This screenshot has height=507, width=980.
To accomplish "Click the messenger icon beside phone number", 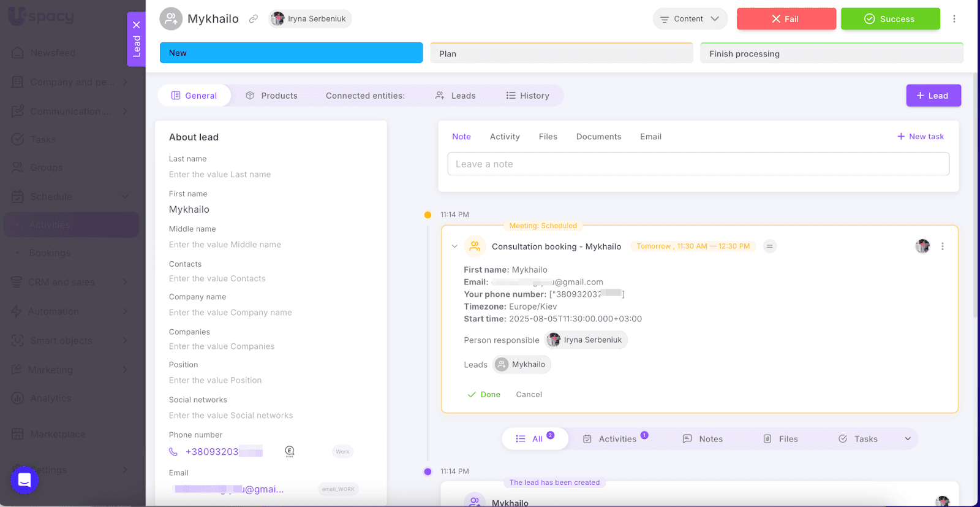I will click(x=290, y=452).
